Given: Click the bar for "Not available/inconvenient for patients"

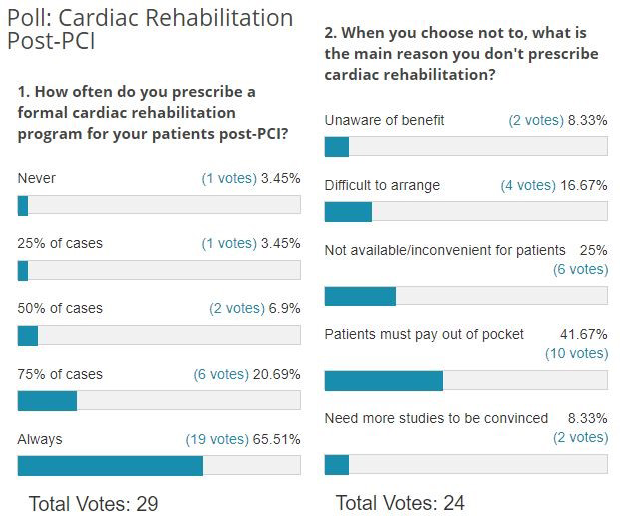Looking at the screenshot, I should point(466,296).
